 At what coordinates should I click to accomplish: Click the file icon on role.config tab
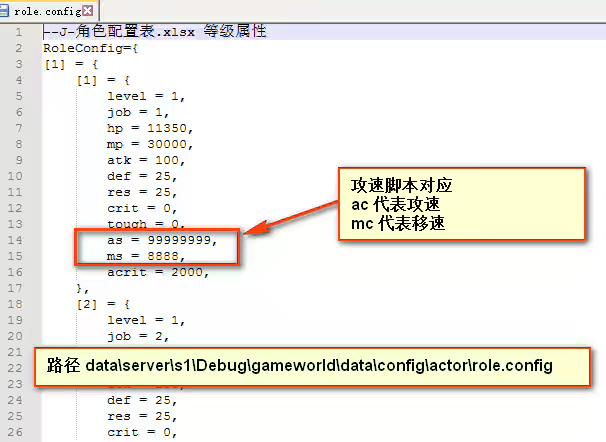[4, 10]
